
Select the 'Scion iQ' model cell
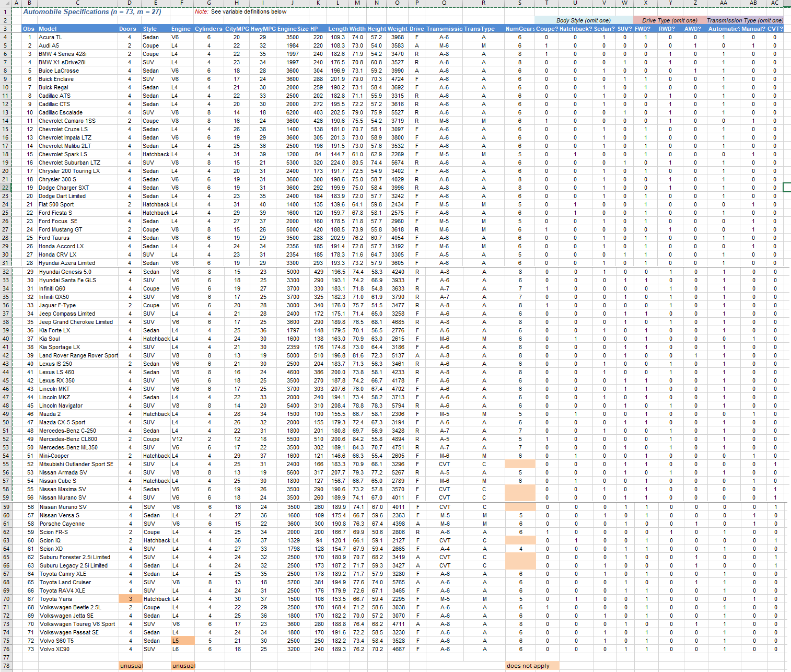click(x=78, y=540)
